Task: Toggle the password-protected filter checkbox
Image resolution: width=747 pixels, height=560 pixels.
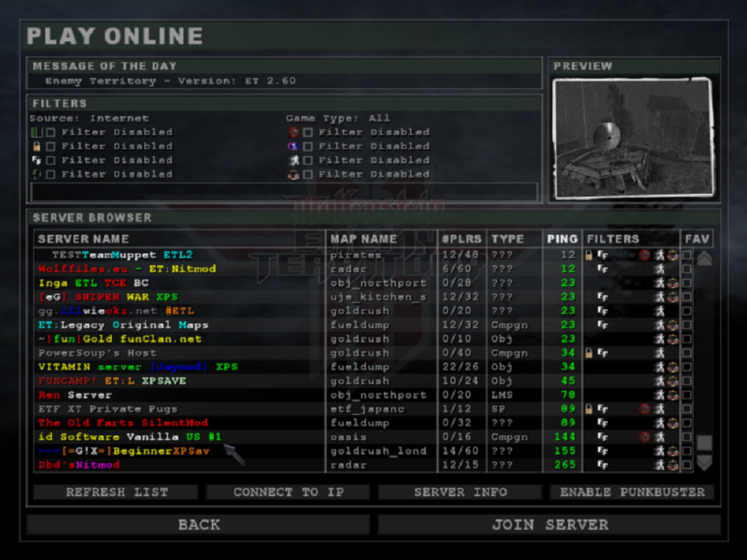Action: (x=51, y=146)
